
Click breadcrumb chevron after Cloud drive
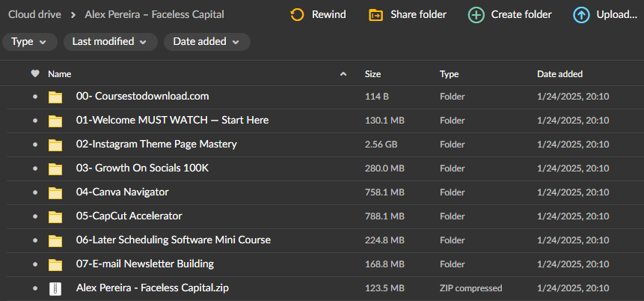[x=73, y=15]
